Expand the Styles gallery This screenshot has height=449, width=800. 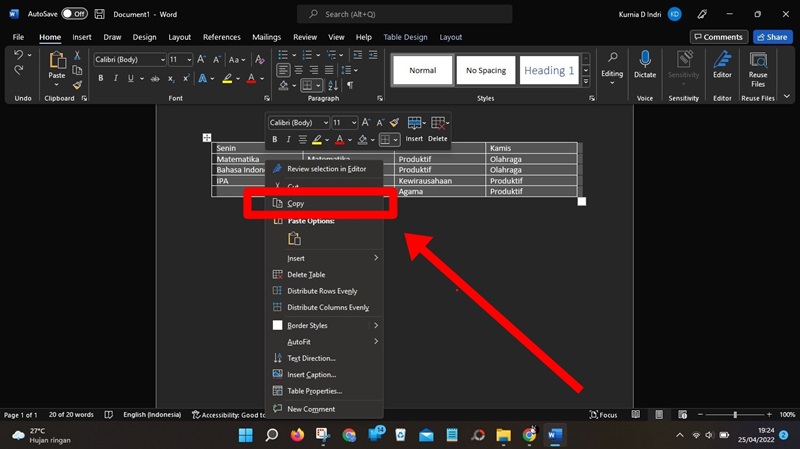point(586,82)
